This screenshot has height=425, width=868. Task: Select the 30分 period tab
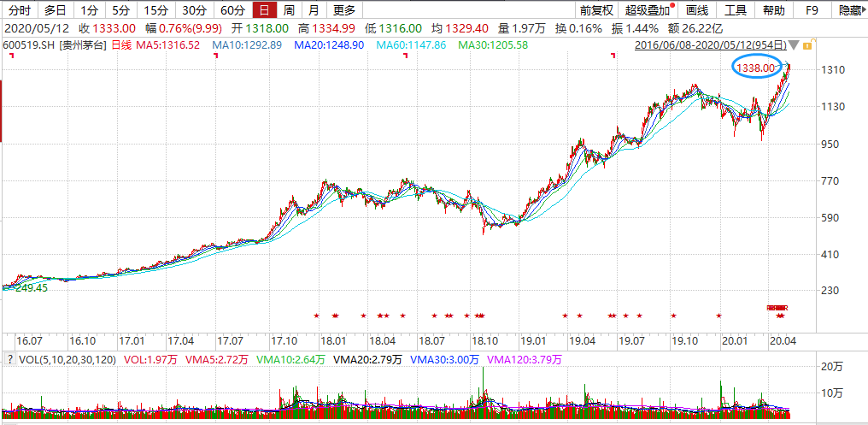194,10
